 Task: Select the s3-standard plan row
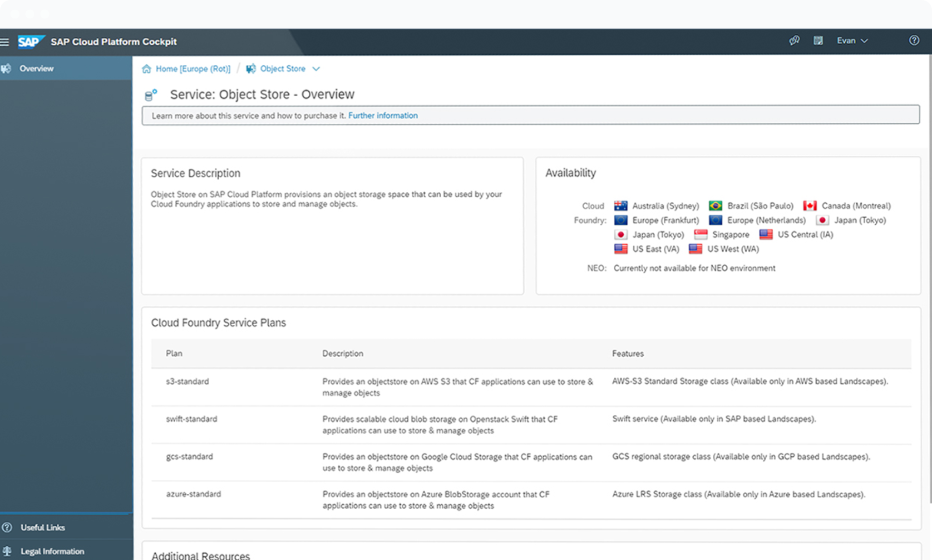tap(187, 381)
